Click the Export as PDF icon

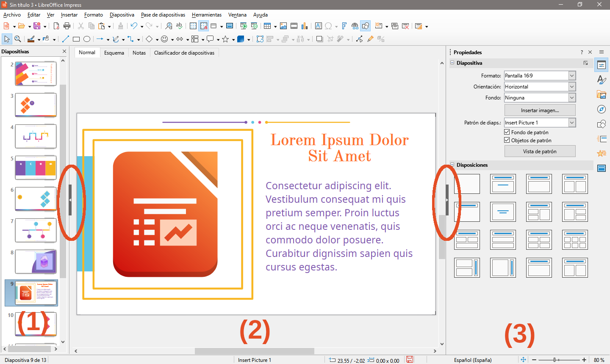coord(56,26)
